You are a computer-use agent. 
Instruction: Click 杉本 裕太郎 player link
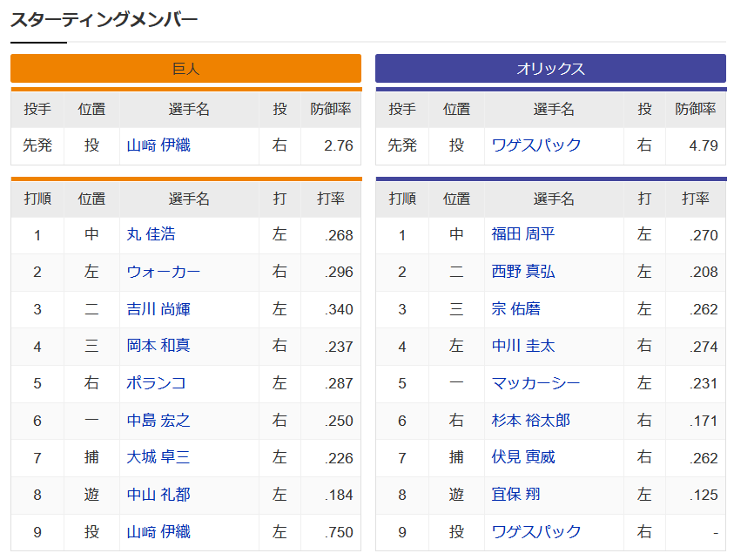tap(530, 421)
